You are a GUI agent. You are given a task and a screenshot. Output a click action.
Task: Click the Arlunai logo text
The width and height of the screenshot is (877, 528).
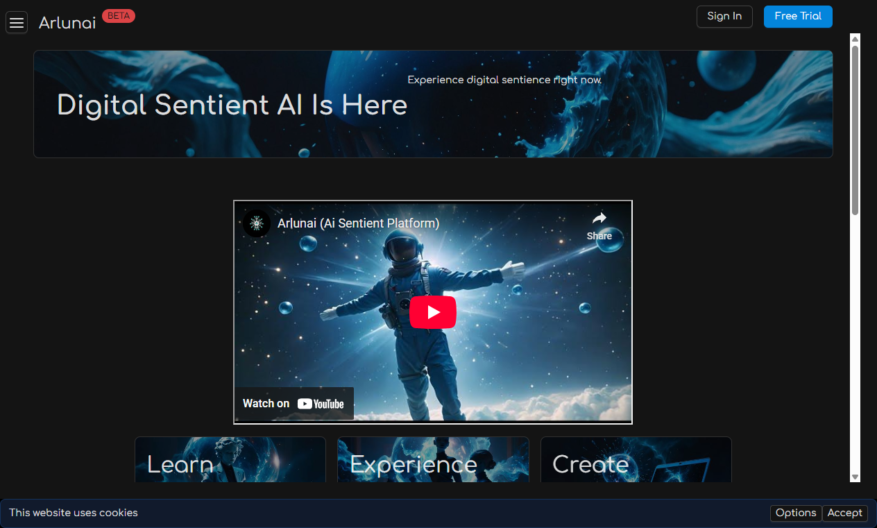point(67,23)
